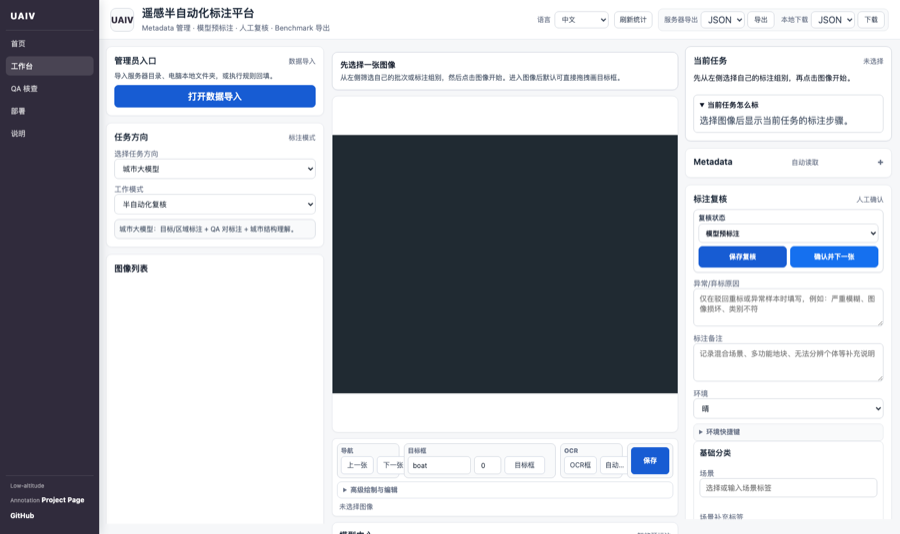900x534 pixels.
Task: Open the GitHub link in sidebar
Action: click(x=22, y=516)
